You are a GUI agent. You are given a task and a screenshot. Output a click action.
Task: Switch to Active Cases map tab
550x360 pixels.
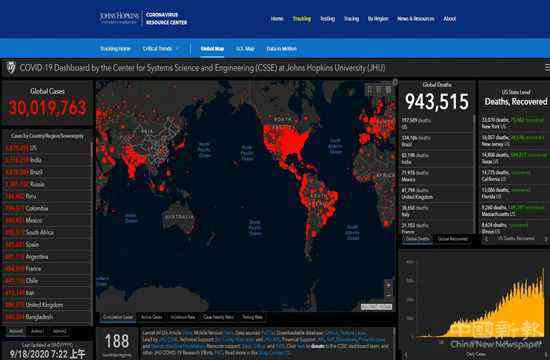coord(152,317)
